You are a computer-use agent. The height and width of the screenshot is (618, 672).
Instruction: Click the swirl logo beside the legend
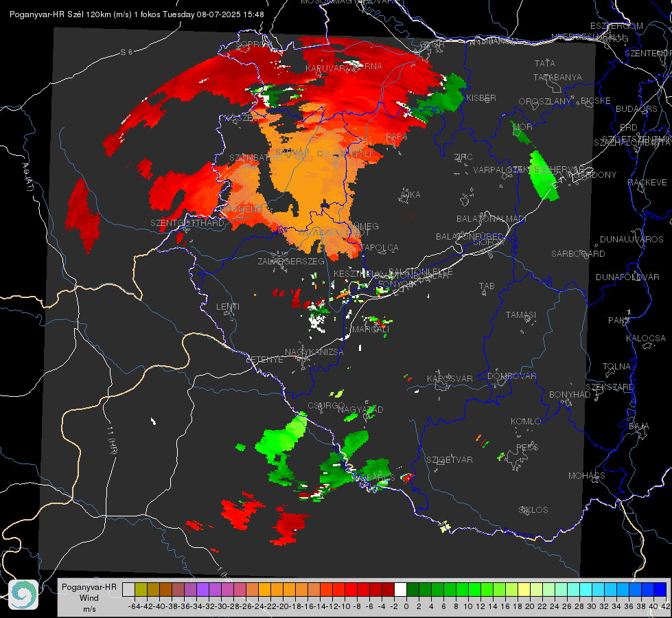(x=23, y=595)
